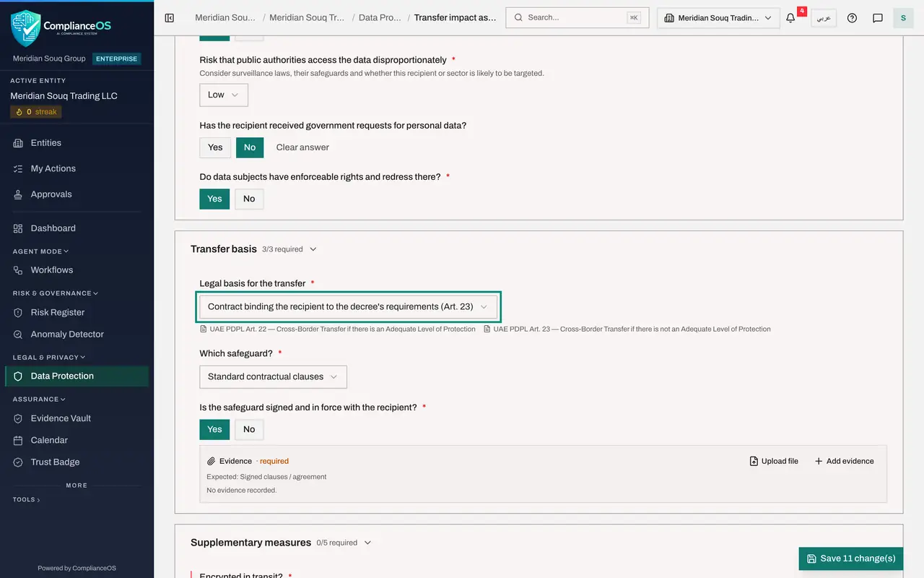Viewport: 924px width, 578px height.
Task: Answer Yes to government requests question
Action: pos(215,147)
